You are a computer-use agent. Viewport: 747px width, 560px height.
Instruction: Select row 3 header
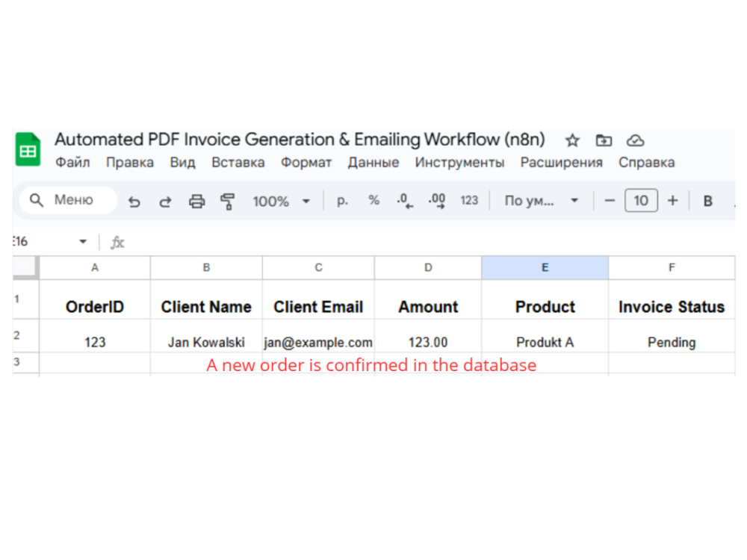click(x=25, y=362)
